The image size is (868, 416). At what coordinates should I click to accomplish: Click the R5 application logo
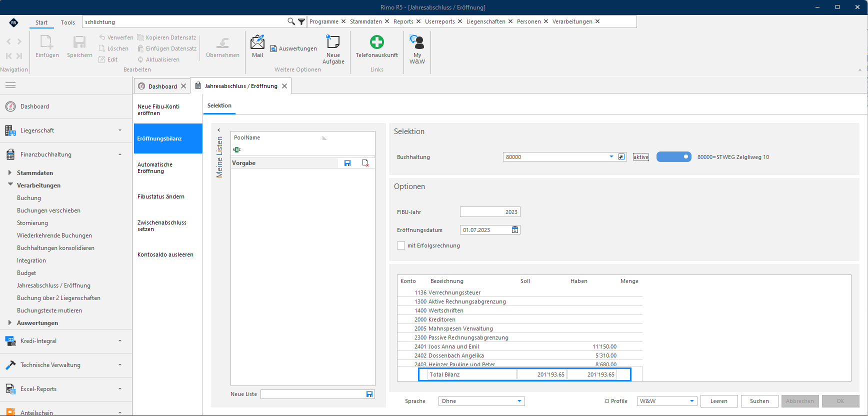click(14, 22)
